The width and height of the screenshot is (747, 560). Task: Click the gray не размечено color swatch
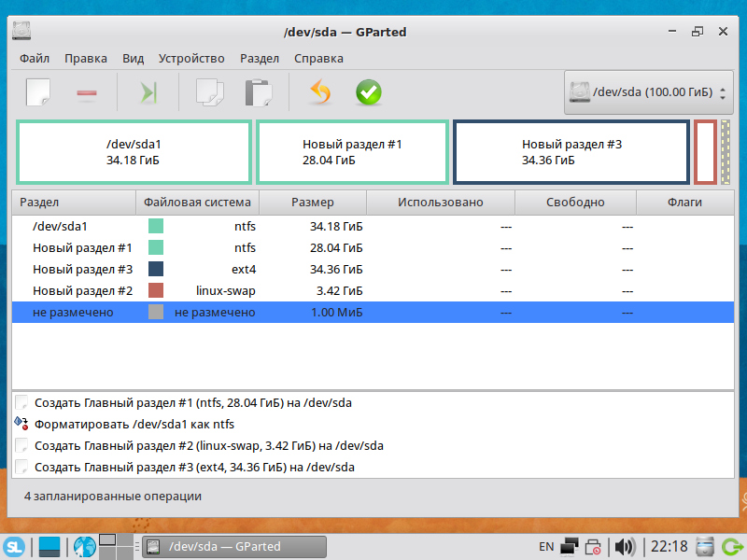tap(156, 312)
